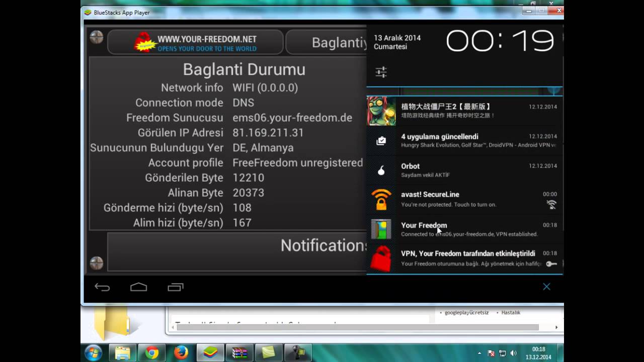Click the 'WIFI (0.0.0.0)' network value

tap(265, 87)
